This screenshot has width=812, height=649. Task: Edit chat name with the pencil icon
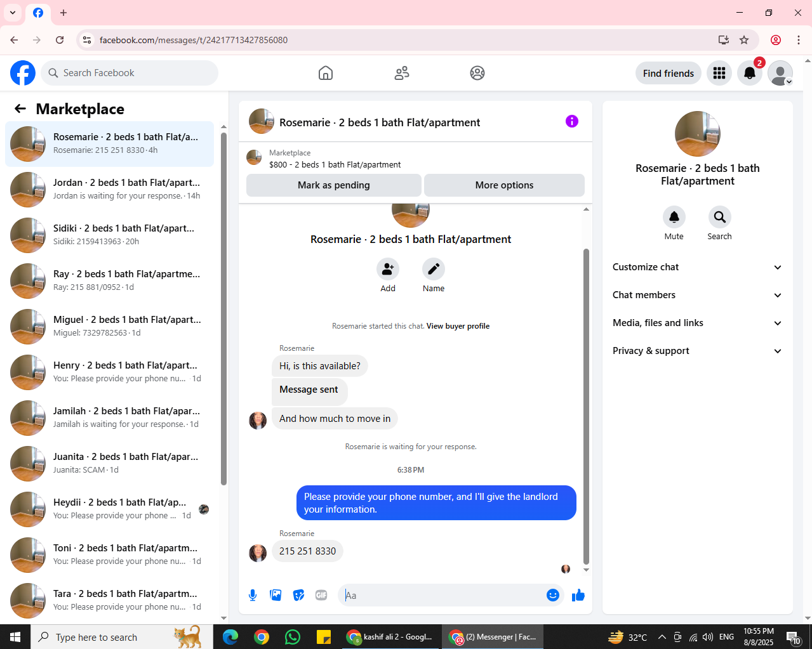[434, 270]
